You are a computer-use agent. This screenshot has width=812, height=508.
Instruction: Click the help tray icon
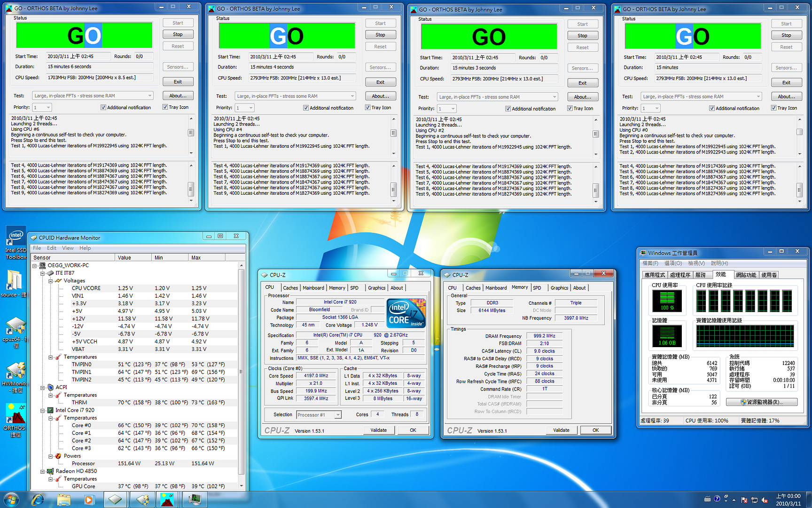point(717,499)
